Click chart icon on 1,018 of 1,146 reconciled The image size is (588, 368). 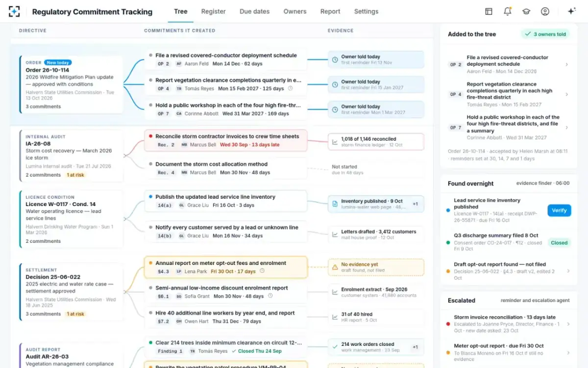coord(335,142)
